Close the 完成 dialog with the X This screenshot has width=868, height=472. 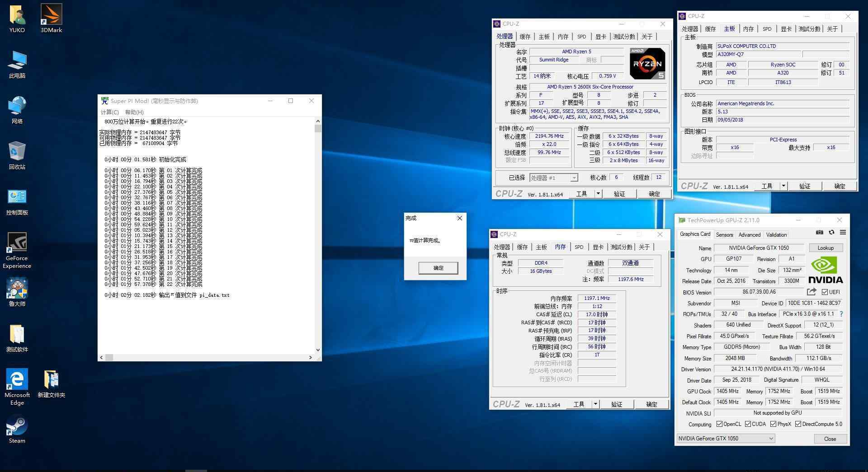[x=460, y=218]
